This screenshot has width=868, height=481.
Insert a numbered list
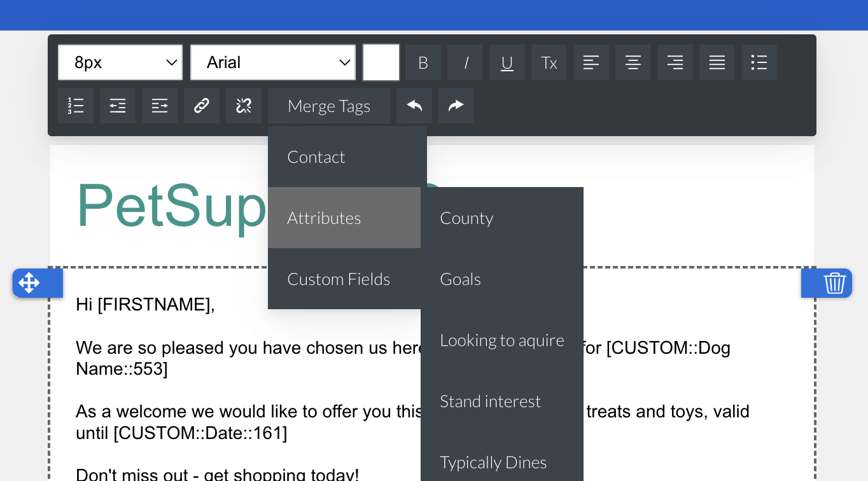(x=76, y=106)
